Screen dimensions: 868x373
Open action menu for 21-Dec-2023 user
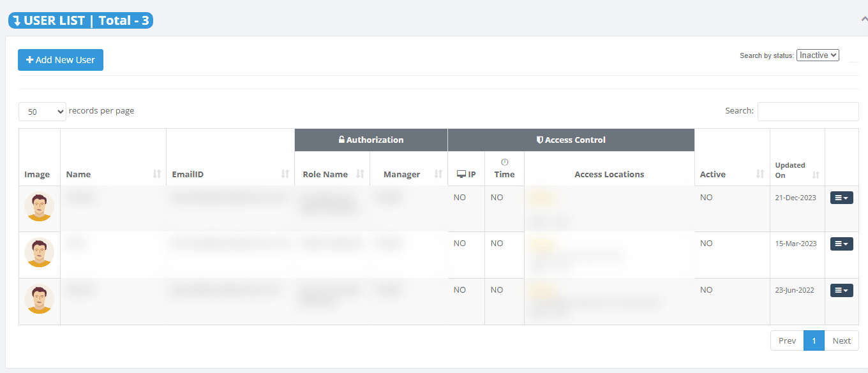coord(841,198)
